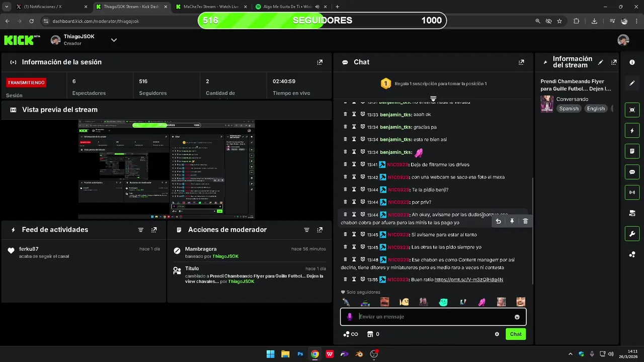Expand the ThiagoJSOK creator dropdown chevron

(x=114, y=40)
